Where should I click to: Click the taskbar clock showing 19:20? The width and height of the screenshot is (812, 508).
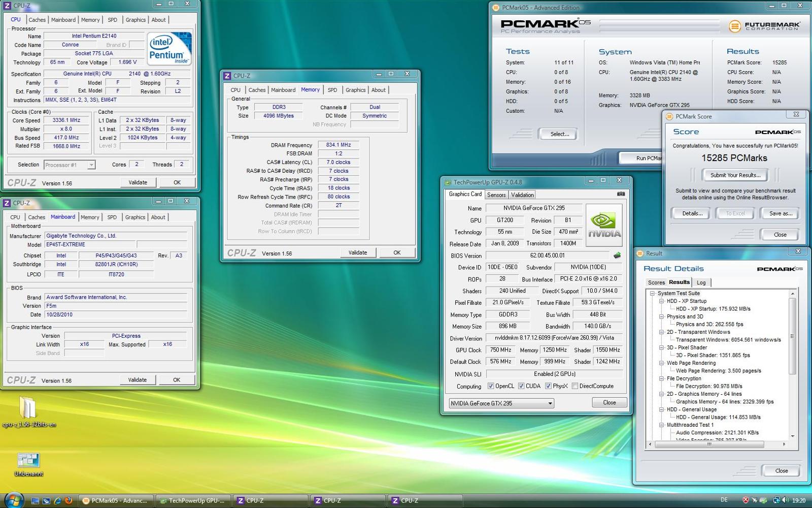point(799,500)
